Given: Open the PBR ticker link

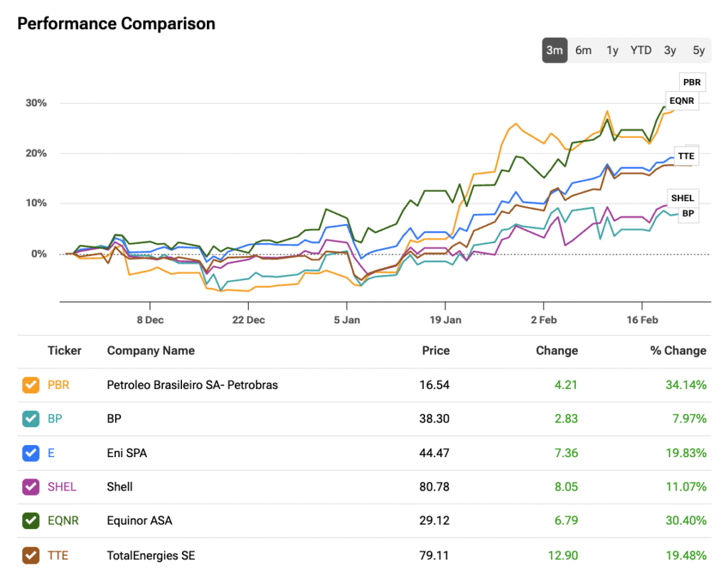Looking at the screenshot, I should pyautogui.click(x=58, y=385).
